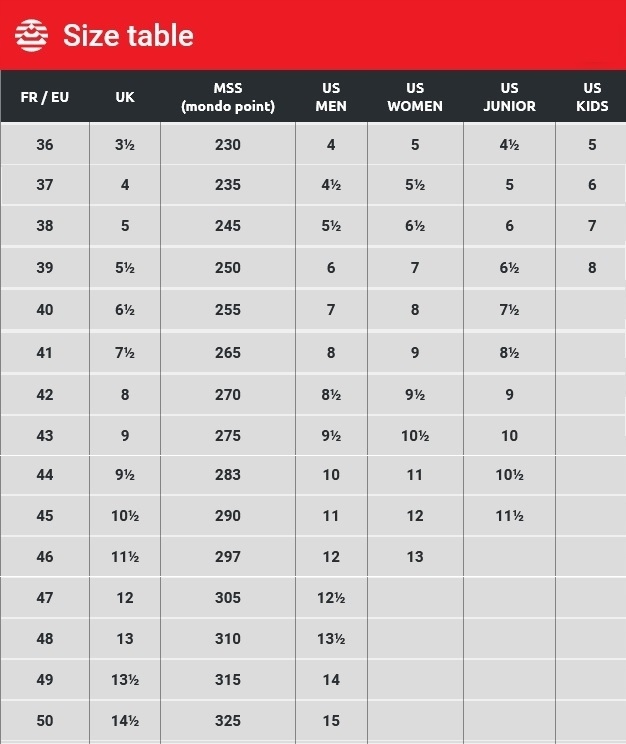Click the FR / EU size 50 cell
The image size is (626, 744).
[x=45, y=720]
